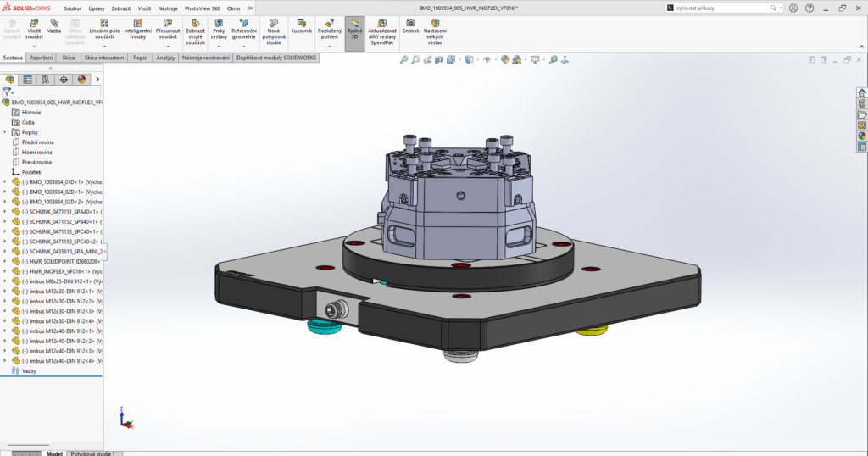This screenshot has width=868, height=456.
Task: Open the Design Library task pane icon
Action: click(862, 103)
